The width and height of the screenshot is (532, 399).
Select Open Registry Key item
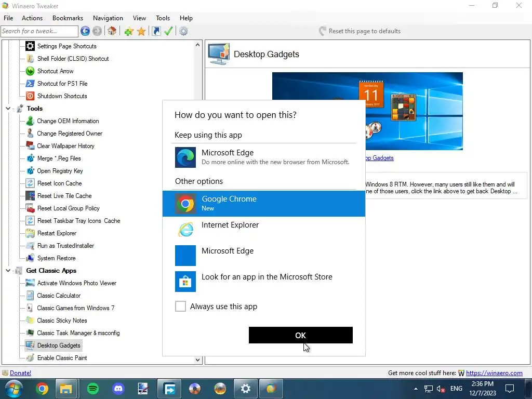point(60,171)
